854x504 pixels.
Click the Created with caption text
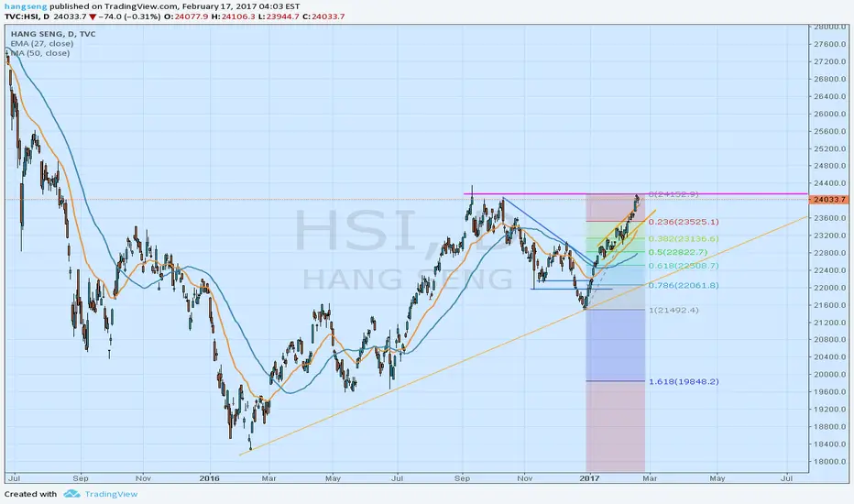tap(30, 494)
